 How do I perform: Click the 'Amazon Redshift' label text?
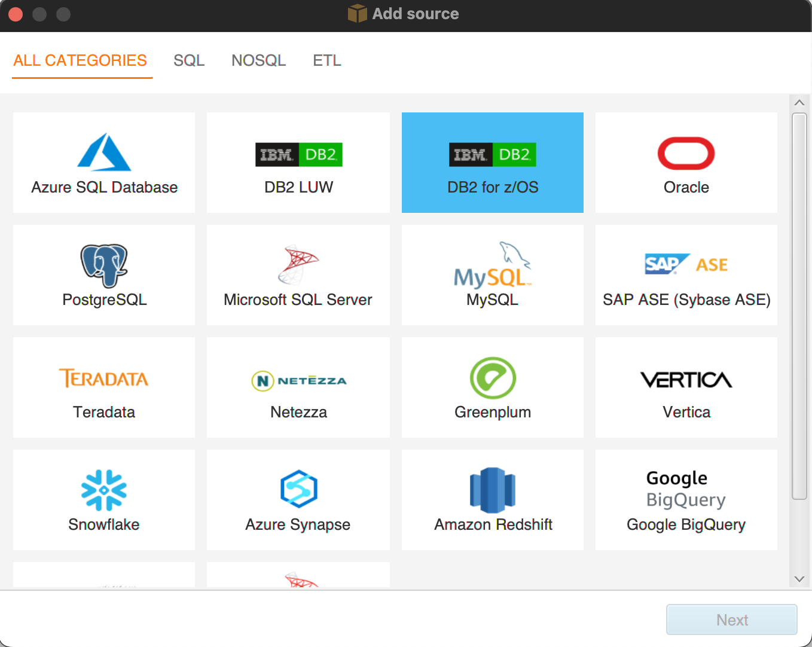coord(493,524)
